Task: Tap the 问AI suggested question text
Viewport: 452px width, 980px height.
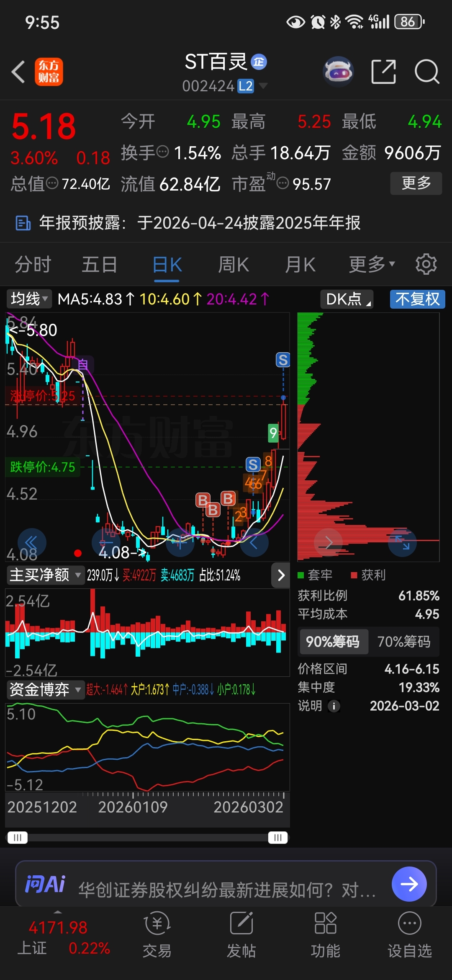Action: coord(227,890)
